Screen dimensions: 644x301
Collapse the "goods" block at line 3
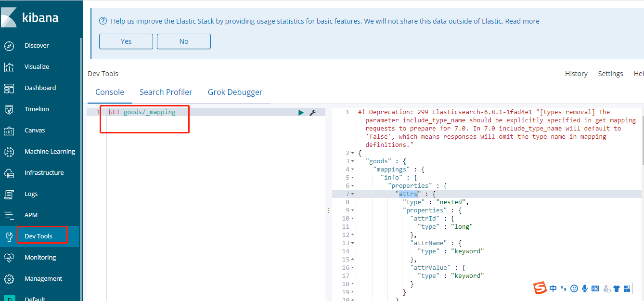353,161
